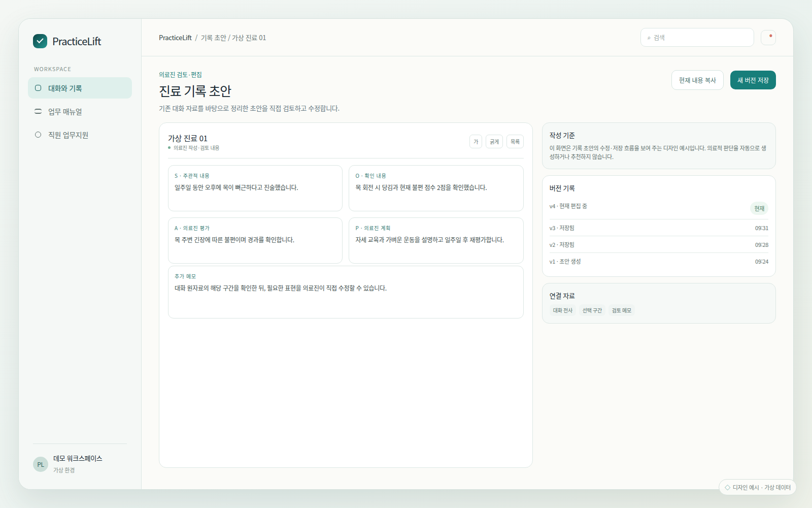The image size is (812, 508).
Task: Click the PracticeLift breadcrumb link
Action: [175, 38]
